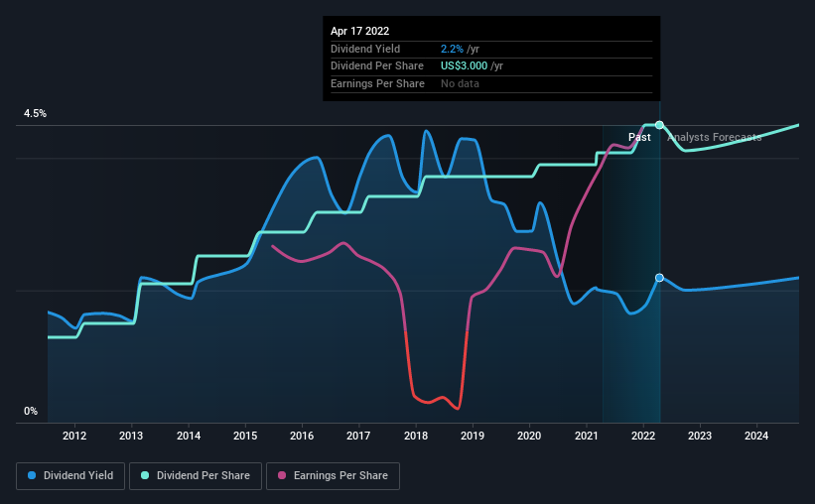The height and width of the screenshot is (504, 815).
Task: Toggle the Dividend Yield legend button
Action: point(70,476)
